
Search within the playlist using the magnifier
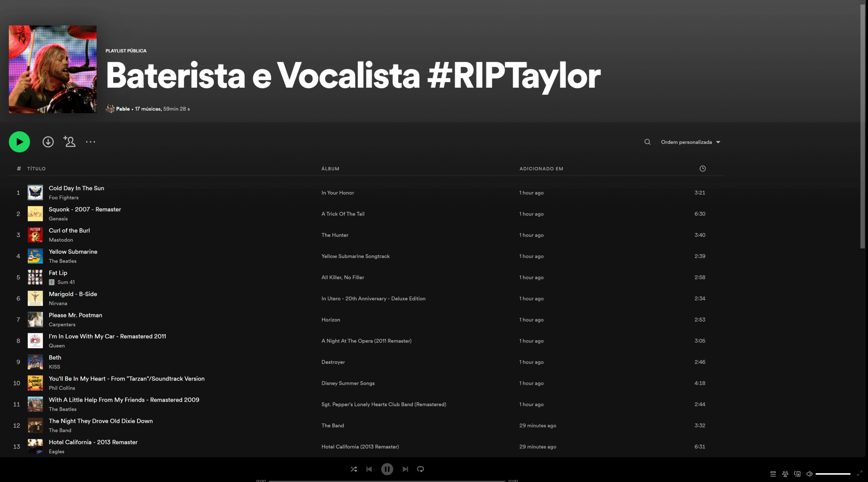click(x=647, y=142)
